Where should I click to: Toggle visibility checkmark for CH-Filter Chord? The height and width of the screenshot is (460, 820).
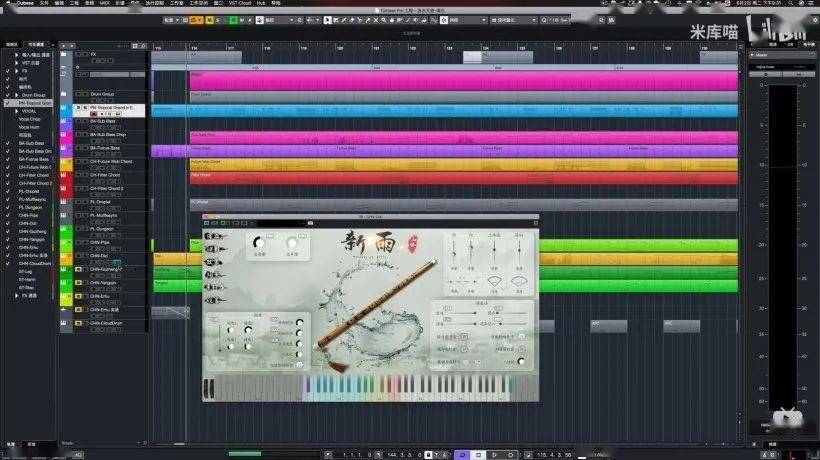click(x=7, y=175)
